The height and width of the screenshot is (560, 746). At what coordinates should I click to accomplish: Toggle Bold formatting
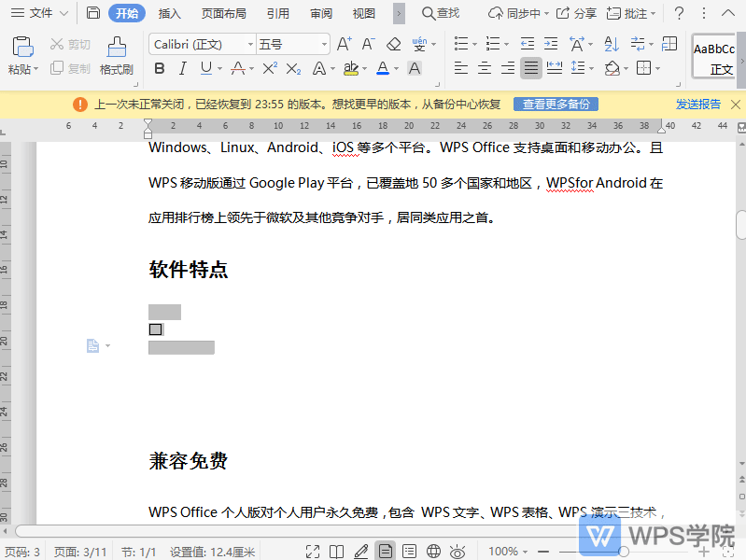click(160, 68)
